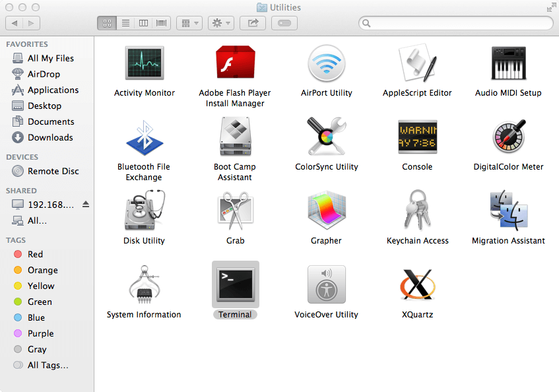Viewport: 559px width, 392px height.
Task: Filter by the Gray tag
Action: (47, 349)
